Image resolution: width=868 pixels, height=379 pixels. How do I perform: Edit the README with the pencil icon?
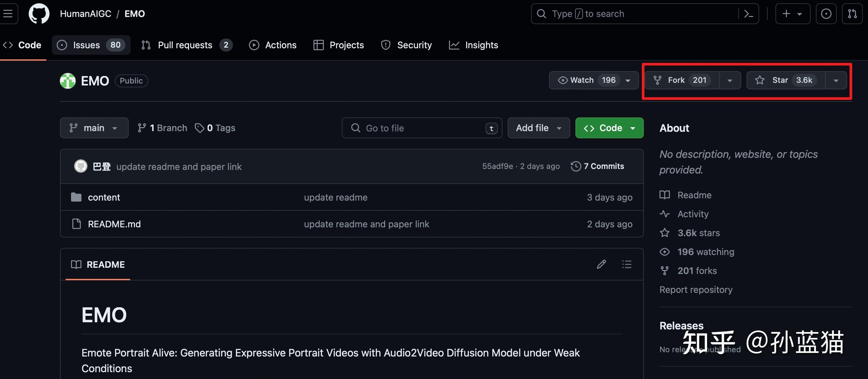tap(601, 265)
